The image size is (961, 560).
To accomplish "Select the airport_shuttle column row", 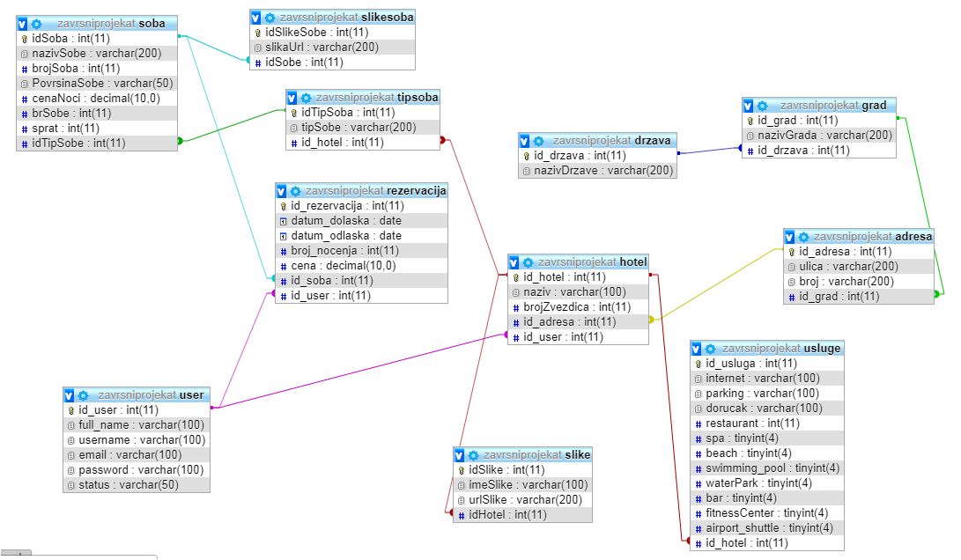I will click(766, 528).
